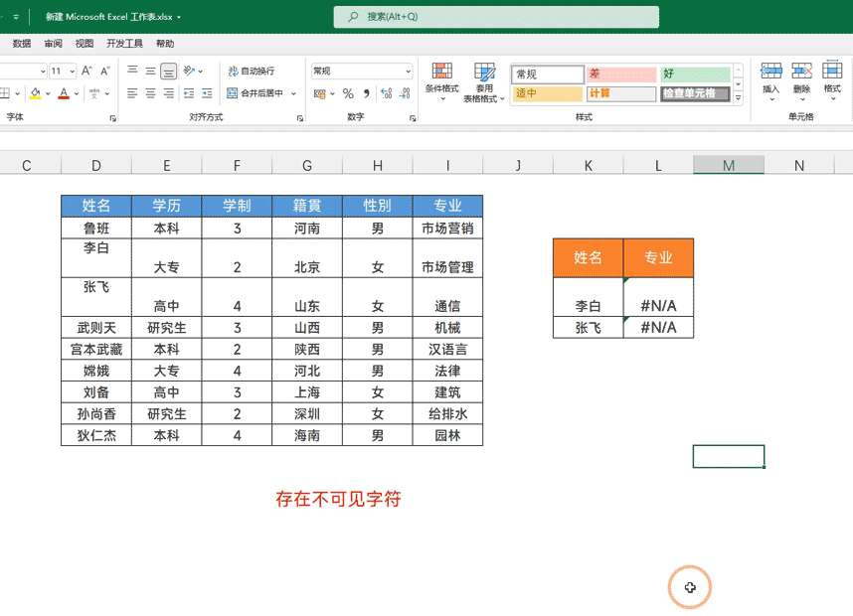Screen dimensions: 853x616
Task: Click the Decrease Decimal icon
Action: coord(405,93)
